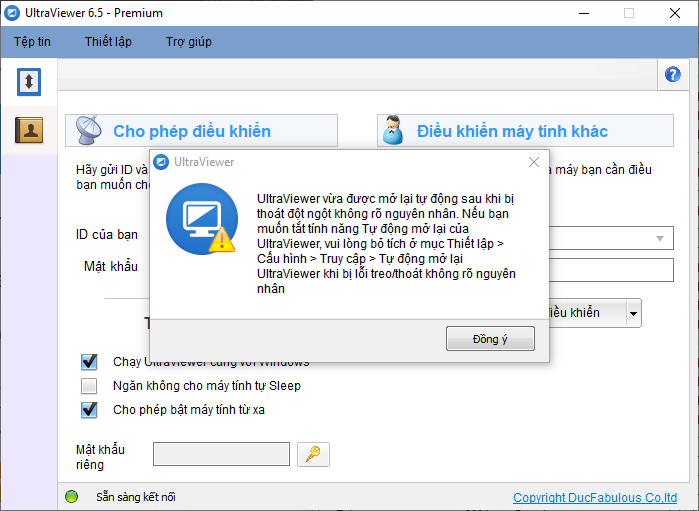
Task: Click the satellite dish icon
Action: click(x=88, y=130)
